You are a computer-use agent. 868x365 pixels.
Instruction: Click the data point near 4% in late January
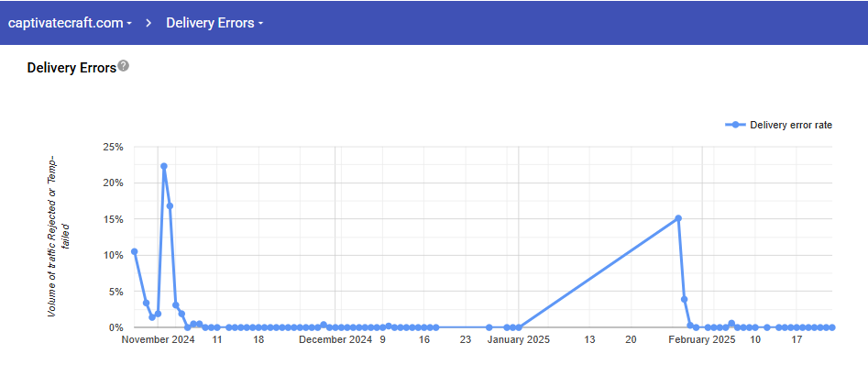(x=684, y=299)
